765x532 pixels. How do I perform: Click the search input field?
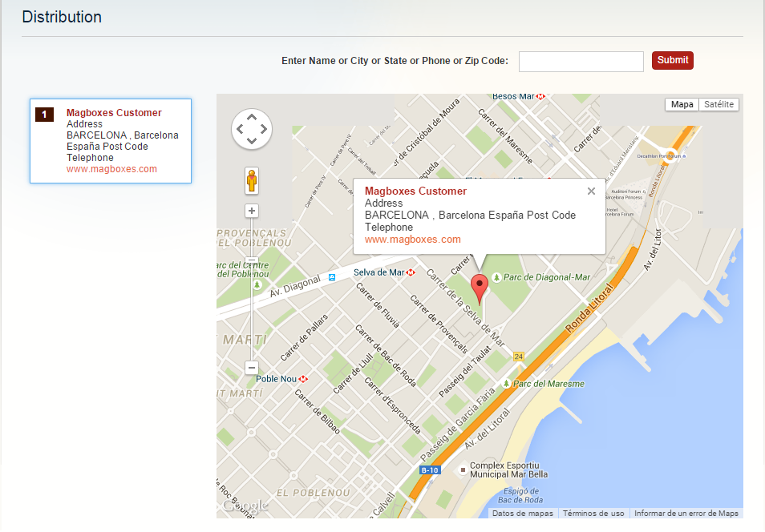(x=581, y=62)
